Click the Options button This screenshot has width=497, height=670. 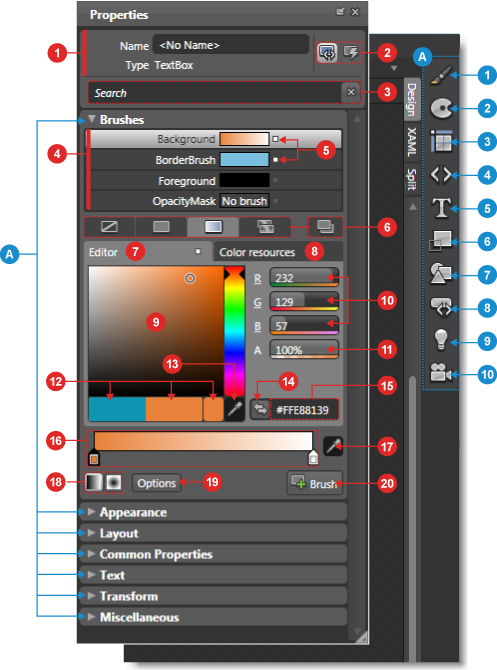tap(156, 483)
